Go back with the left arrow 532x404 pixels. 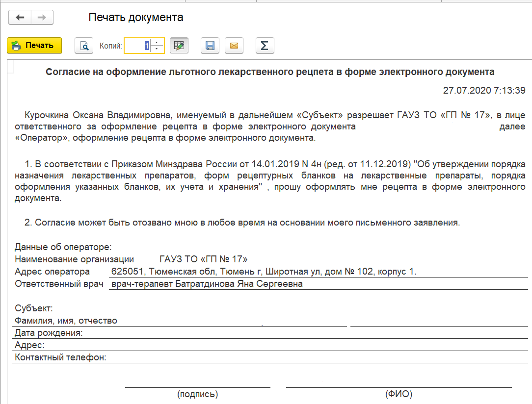pos(20,18)
